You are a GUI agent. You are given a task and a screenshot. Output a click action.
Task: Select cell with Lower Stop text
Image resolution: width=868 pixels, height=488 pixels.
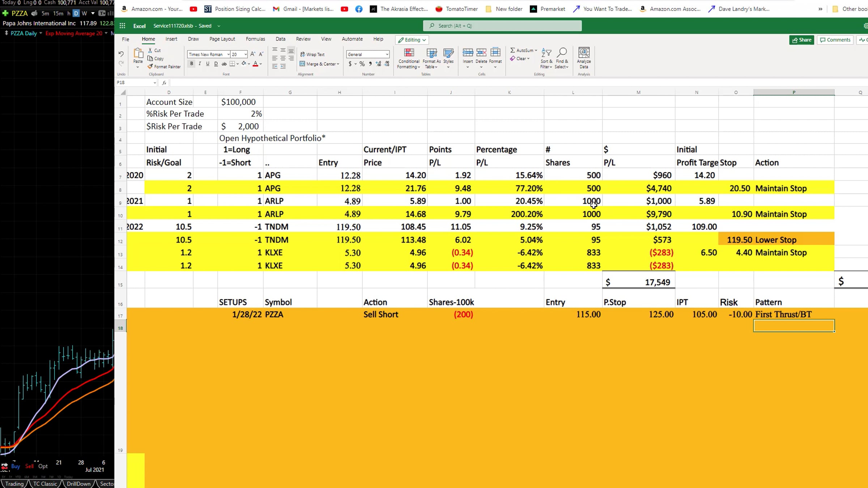794,240
